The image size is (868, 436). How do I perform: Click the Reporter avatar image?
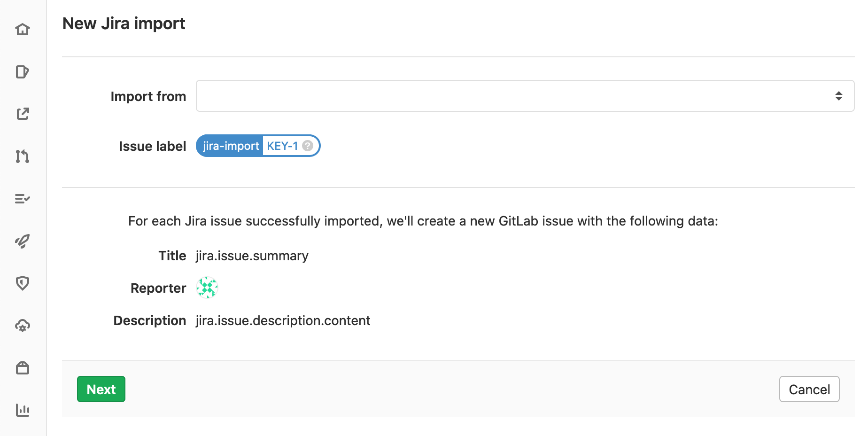(x=207, y=288)
